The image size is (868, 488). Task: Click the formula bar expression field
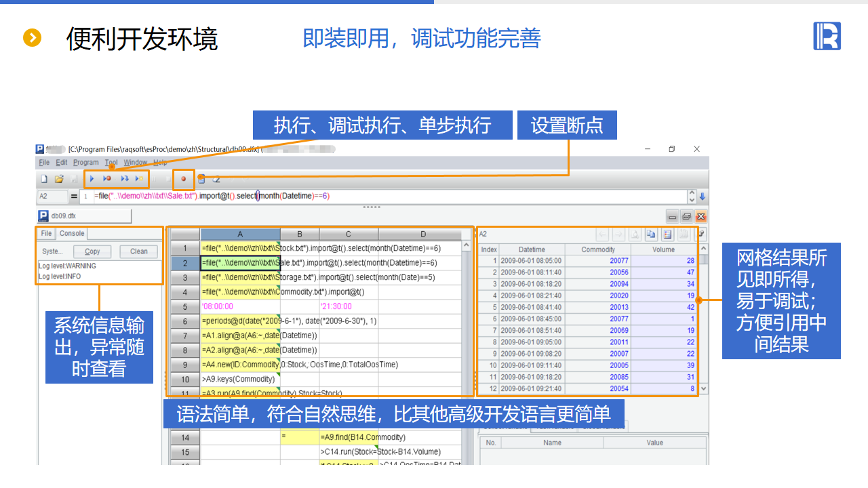(x=387, y=197)
